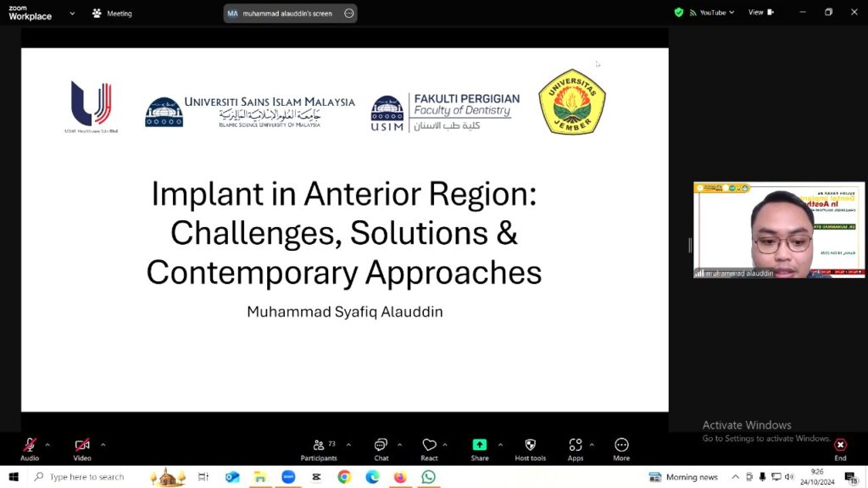Viewport: 868px width, 488px height.
Task: Click the Zoom Workplace logo
Action: (x=30, y=13)
